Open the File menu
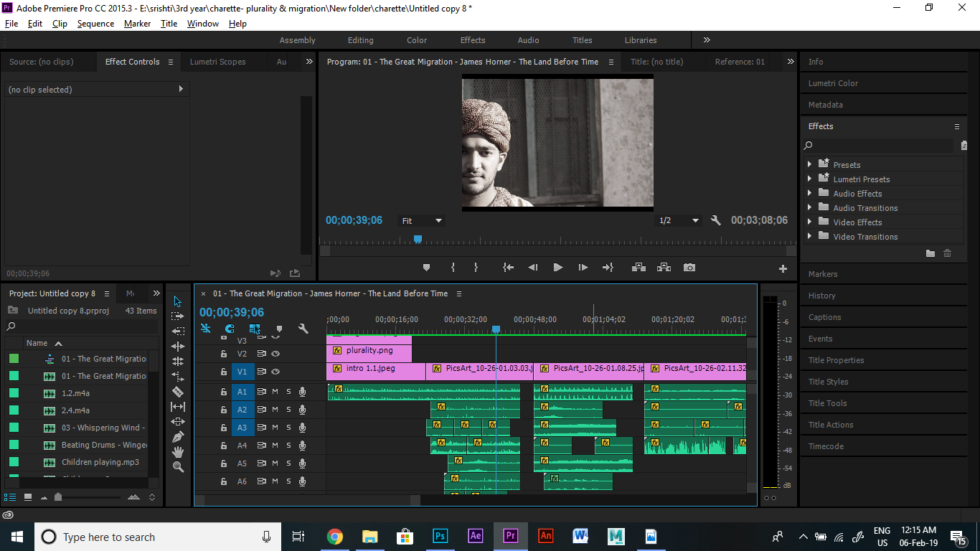The width and height of the screenshot is (980, 551). [11, 24]
